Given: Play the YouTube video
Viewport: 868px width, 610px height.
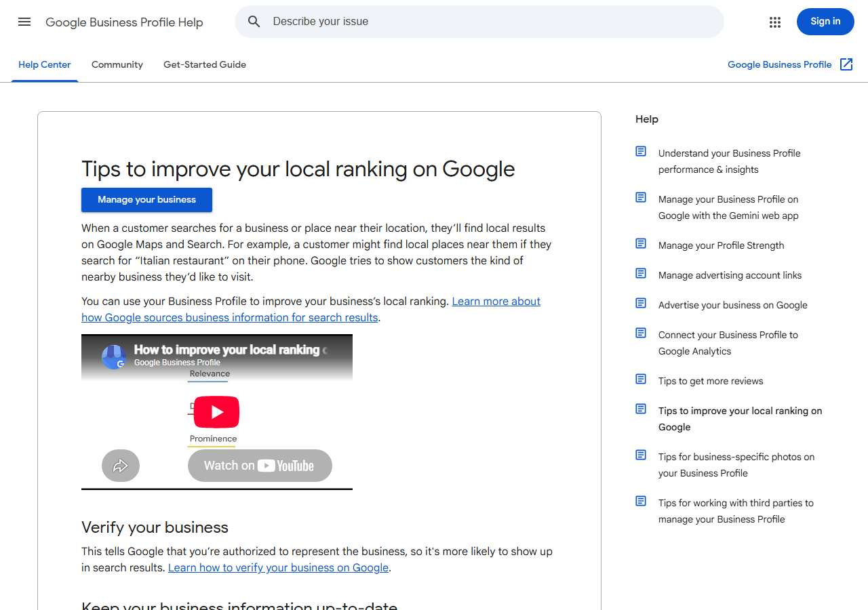Looking at the screenshot, I should click(217, 412).
